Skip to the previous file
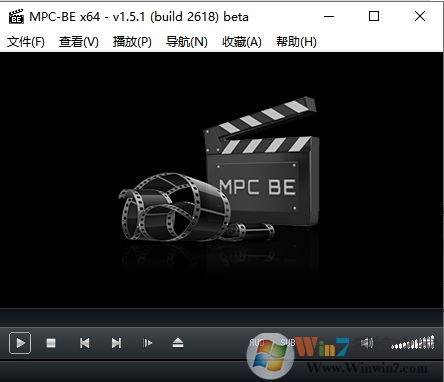 84,343
